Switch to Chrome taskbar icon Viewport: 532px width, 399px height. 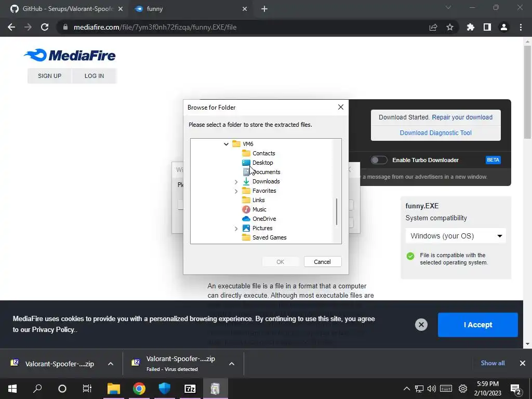[x=139, y=389]
